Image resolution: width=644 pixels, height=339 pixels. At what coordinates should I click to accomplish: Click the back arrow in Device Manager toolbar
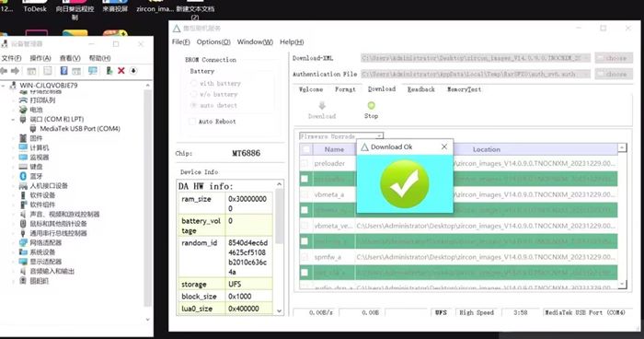pos(4,71)
